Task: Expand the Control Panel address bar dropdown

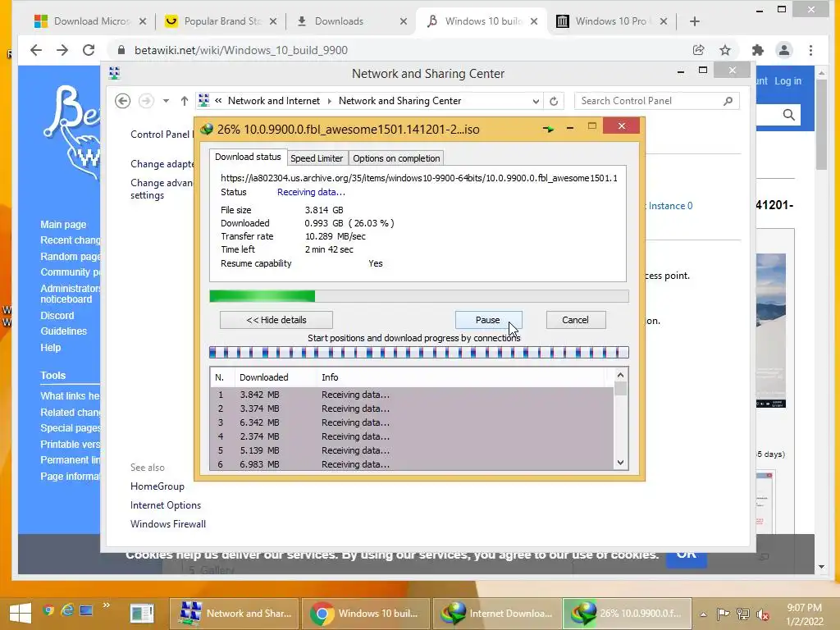Action: point(535,101)
